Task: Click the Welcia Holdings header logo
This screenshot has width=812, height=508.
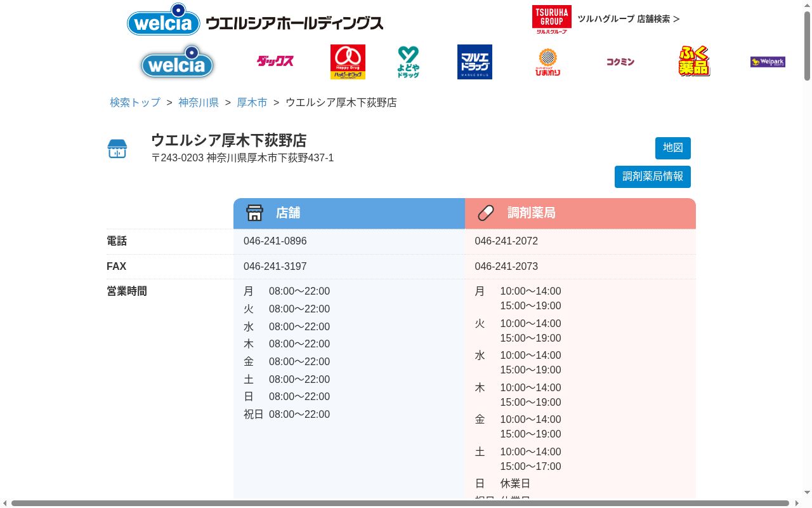Action: click(255, 19)
